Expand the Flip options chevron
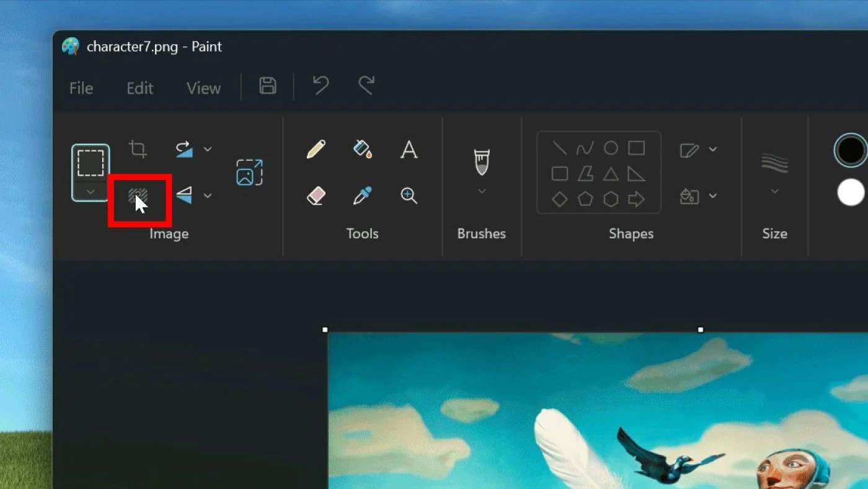The height and width of the screenshot is (489, 868). pyautogui.click(x=208, y=195)
